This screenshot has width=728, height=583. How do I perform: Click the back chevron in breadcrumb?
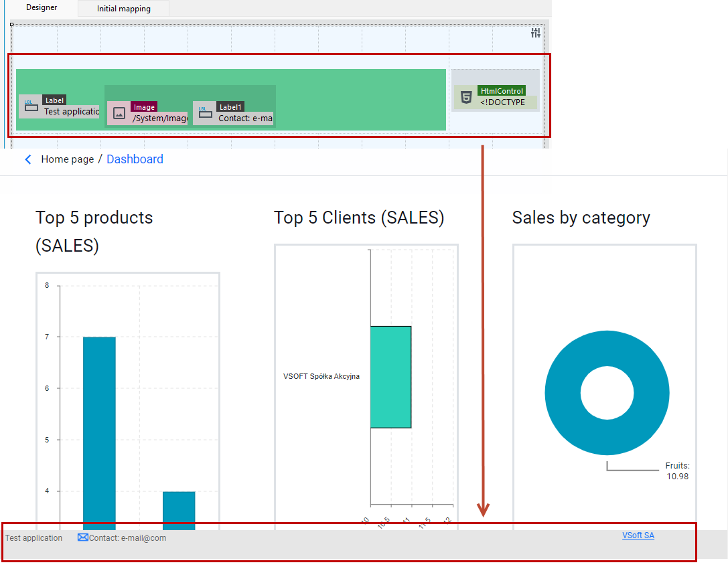tap(28, 159)
